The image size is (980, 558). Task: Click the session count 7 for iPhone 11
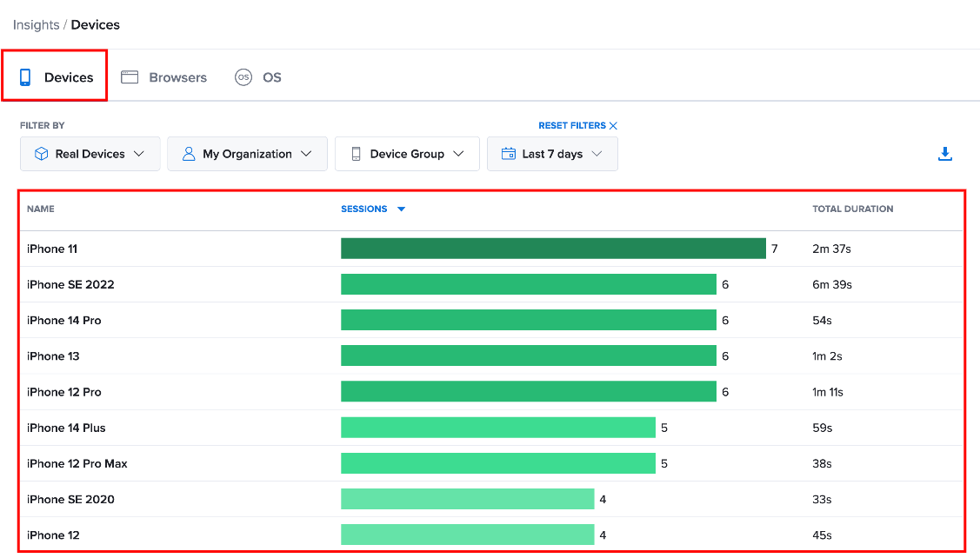(775, 249)
